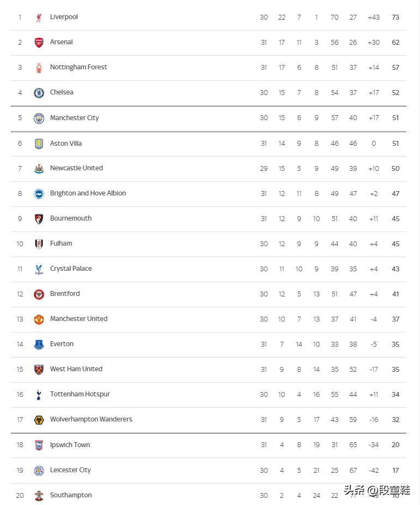Click the Tottenham Hotspur crest icon
Image resolution: width=420 pixels, height=505 pixels.
click(x=39, y=395)
